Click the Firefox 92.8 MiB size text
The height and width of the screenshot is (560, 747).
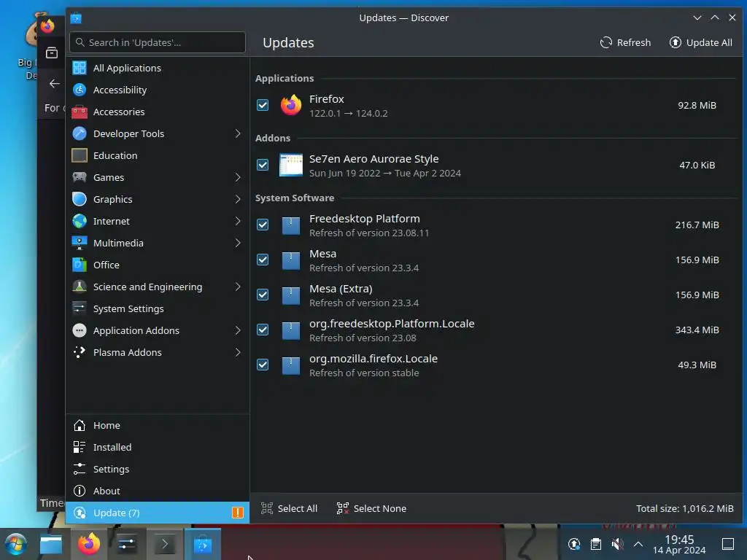[x=697, y=105]
